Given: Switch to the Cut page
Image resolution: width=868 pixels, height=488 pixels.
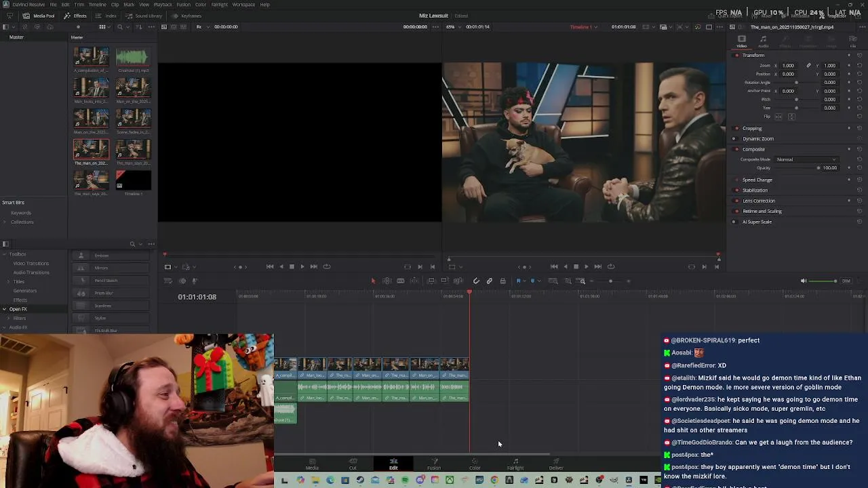Looking at the screenshot, I should coord(353,464).
